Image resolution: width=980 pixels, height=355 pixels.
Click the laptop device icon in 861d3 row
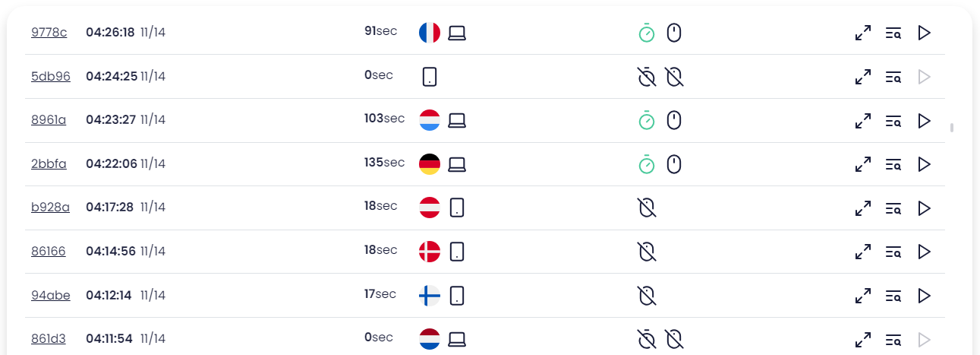click(x=457, y=339)
